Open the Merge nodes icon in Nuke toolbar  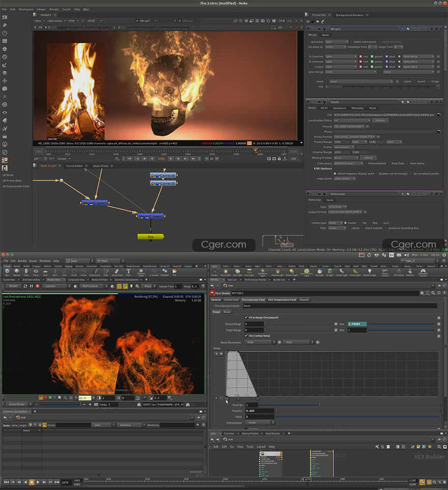[5, 73]
